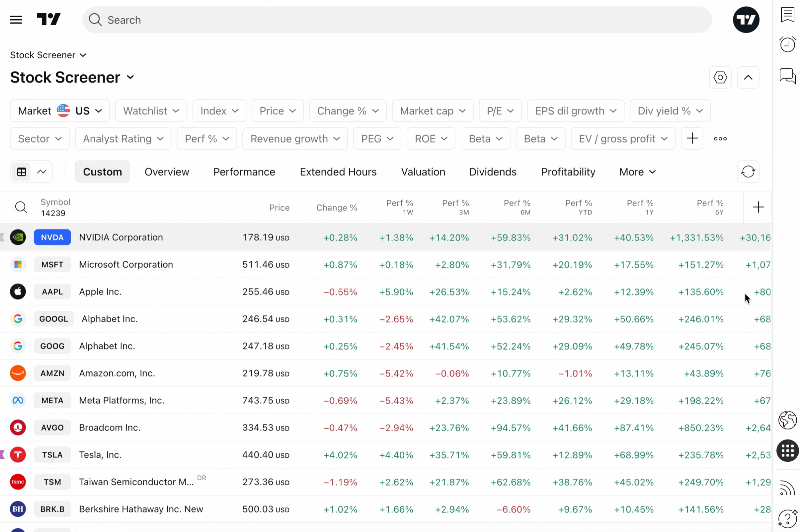Open the alerts clock icon
The image size is (800, 532).
787,44
